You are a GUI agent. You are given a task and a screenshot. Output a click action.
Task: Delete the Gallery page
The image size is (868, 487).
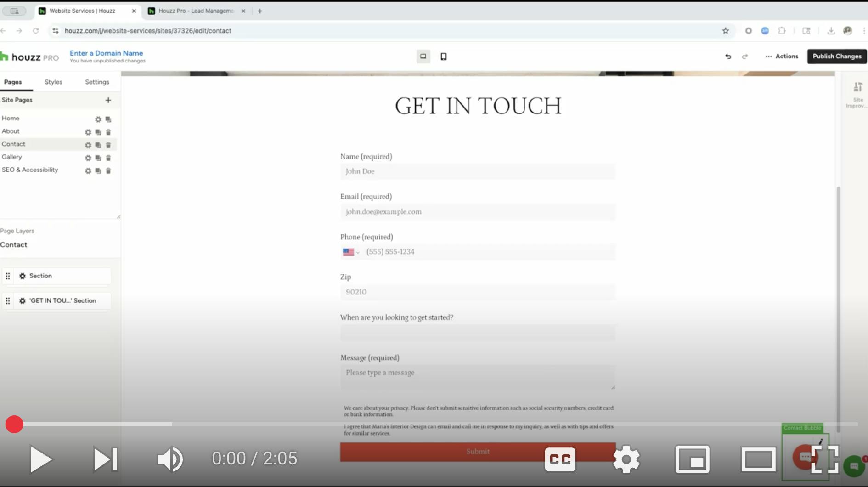pyautogui.click(x=108, y=158)
